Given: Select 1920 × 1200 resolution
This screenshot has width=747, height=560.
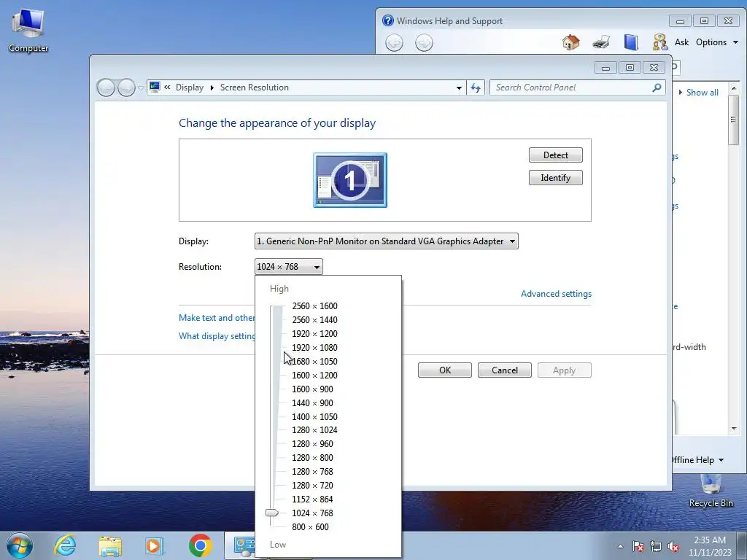Looking at the screenshot, I should (x=314, y=334).
